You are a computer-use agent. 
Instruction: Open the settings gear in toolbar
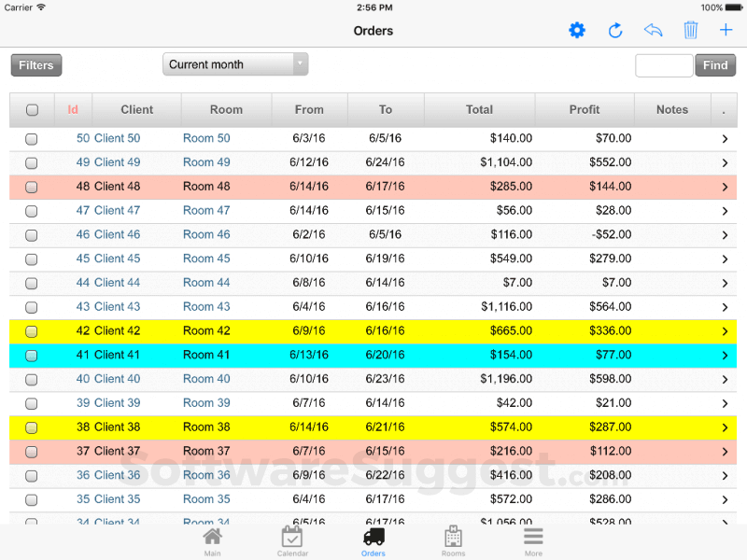pyautogui.click(x=577, y=30)
